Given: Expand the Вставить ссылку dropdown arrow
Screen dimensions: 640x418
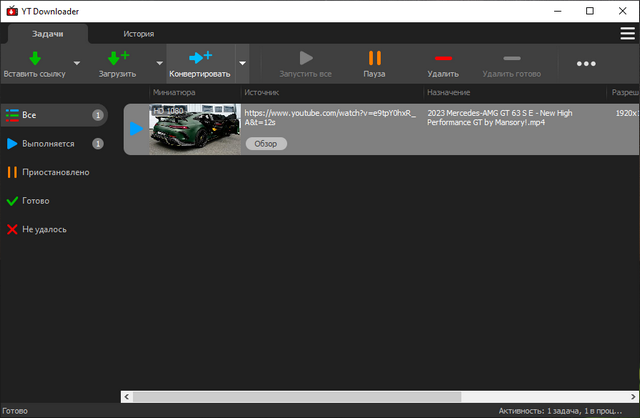Looking at the screenshot, I should click(76, 64).
